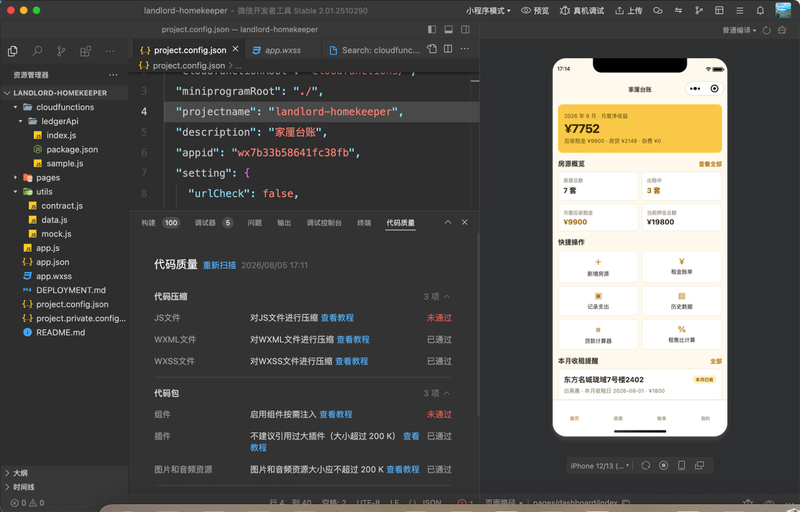
Task: Toggle the simulator phone frame icon
Action: point(682,466)
